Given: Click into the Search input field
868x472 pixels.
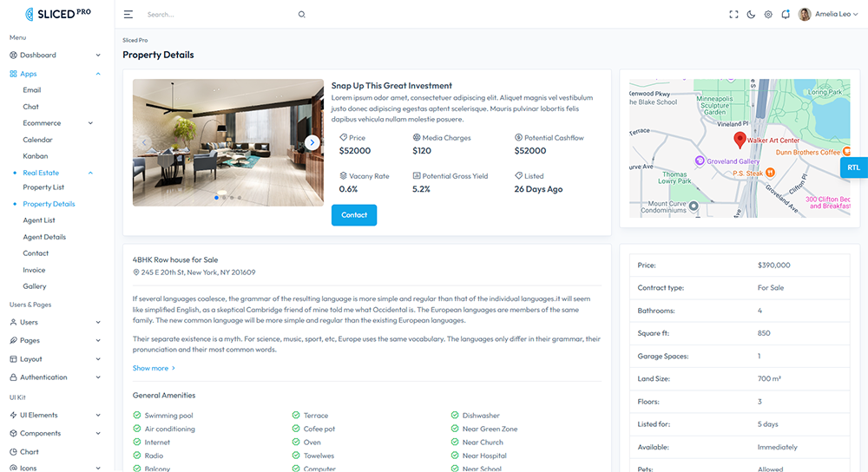Looking at the screenshot, I should 217,15.
